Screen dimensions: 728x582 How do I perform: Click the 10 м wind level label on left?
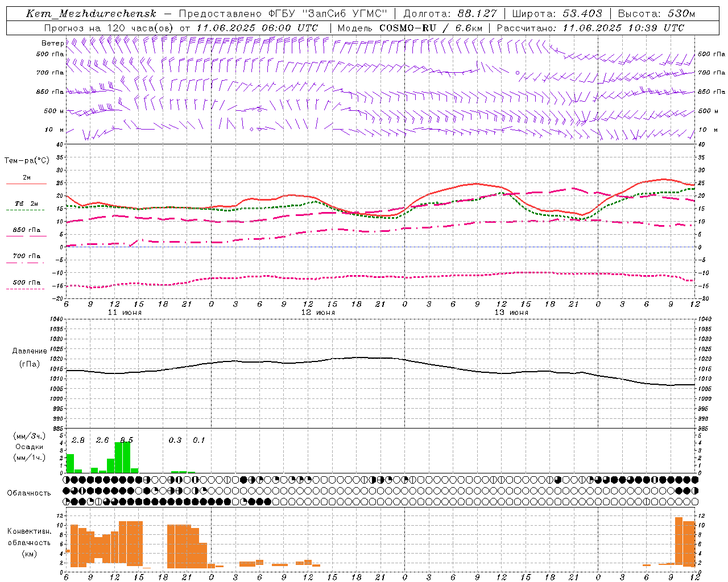(55, 130)
